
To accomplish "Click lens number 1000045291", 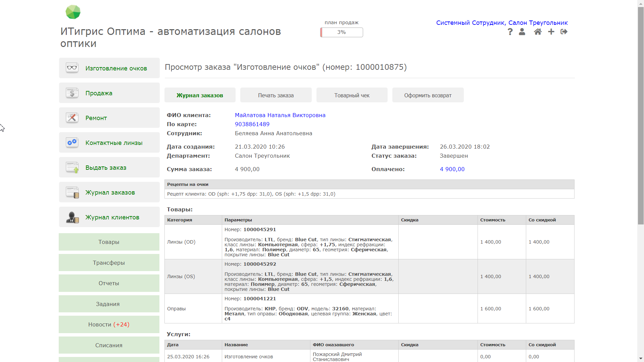I will pos(260,229).
